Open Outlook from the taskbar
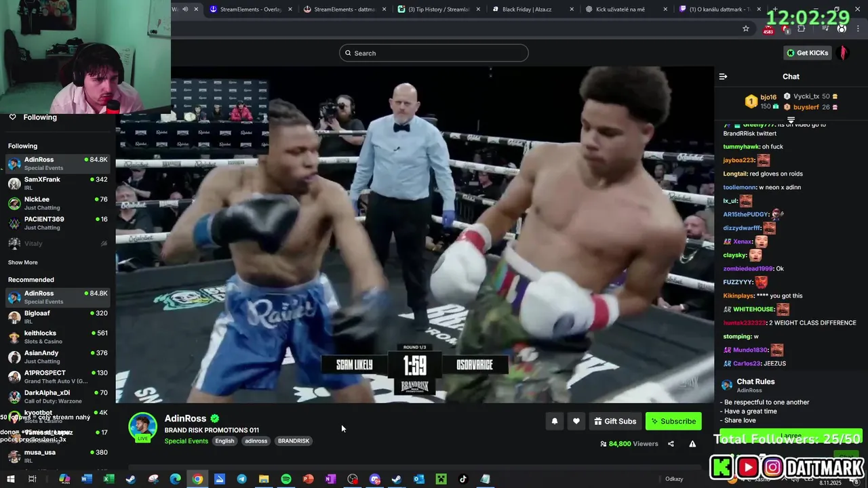868x488 pixels. point(419,479)
